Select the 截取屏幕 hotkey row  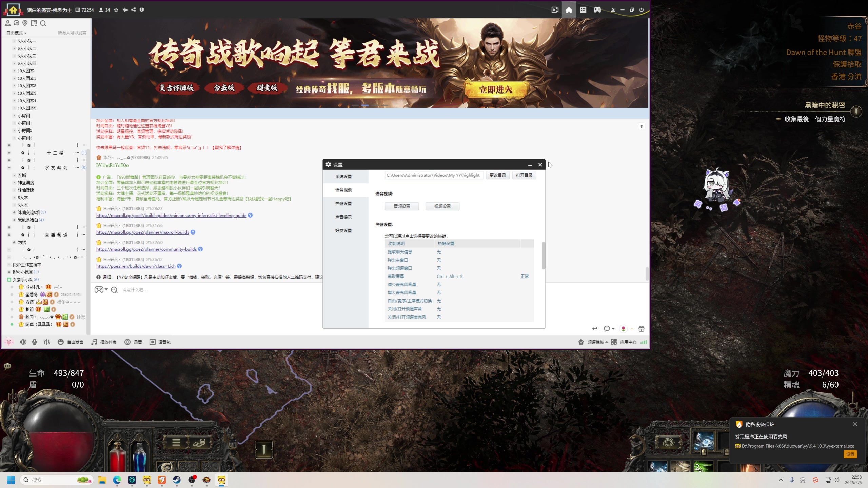tap(459, 277)
